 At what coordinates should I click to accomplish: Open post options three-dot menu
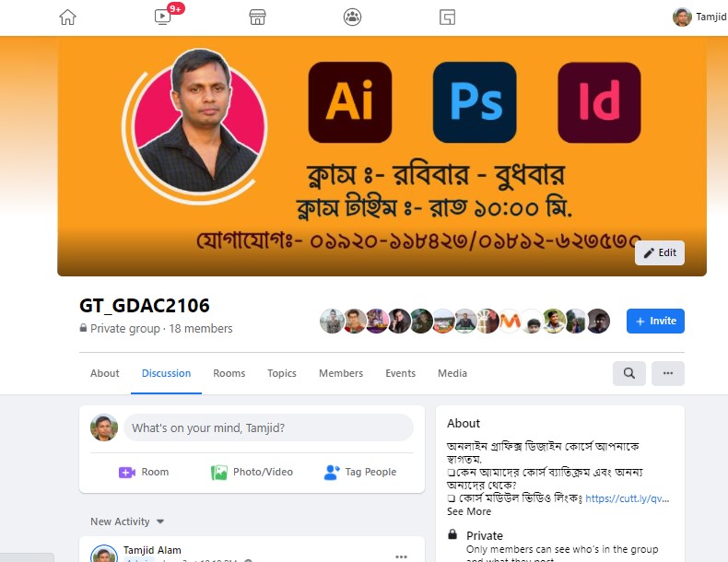point(401,556)
